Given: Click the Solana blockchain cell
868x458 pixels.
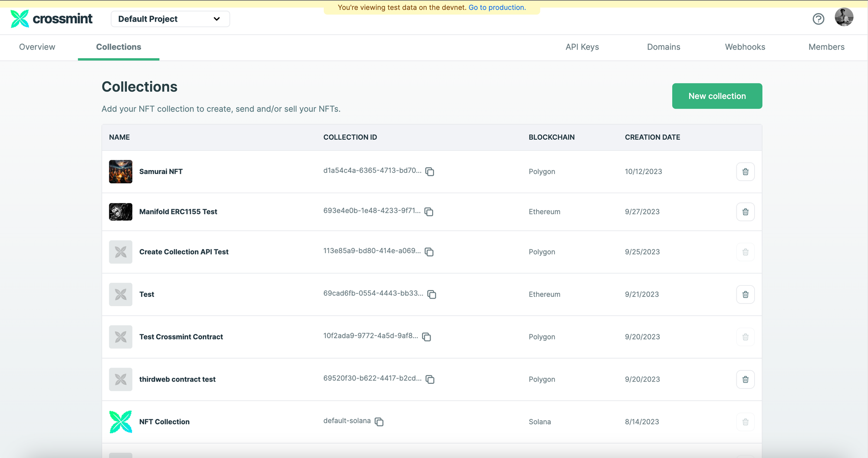Looking at the screenshot, I should tap(540, 422).
